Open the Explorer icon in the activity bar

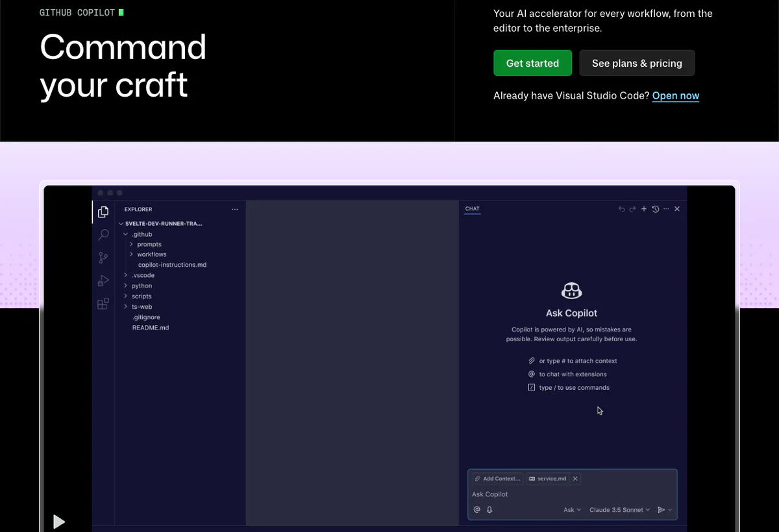click(x=103, y=212)
